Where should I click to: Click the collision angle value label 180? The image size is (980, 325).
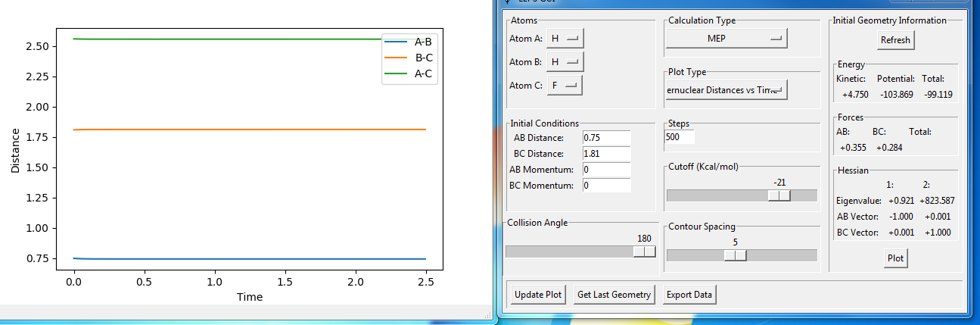coord(645,238)
